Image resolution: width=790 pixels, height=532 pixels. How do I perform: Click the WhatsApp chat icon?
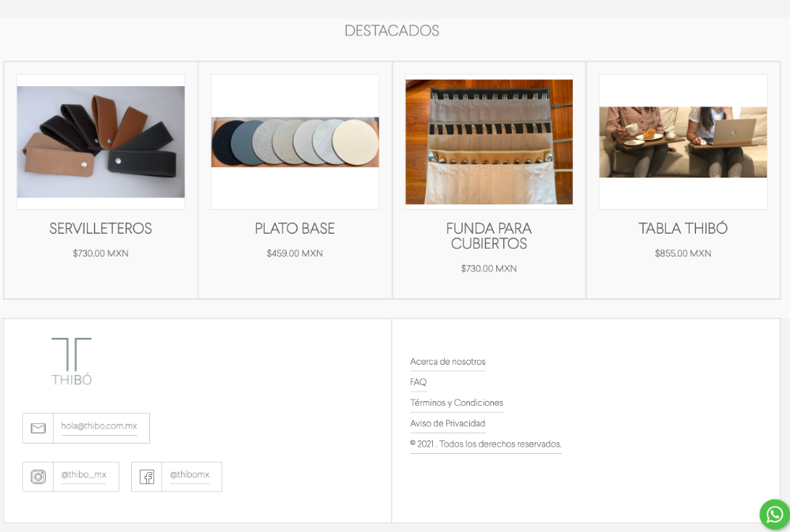click(774, 515)
